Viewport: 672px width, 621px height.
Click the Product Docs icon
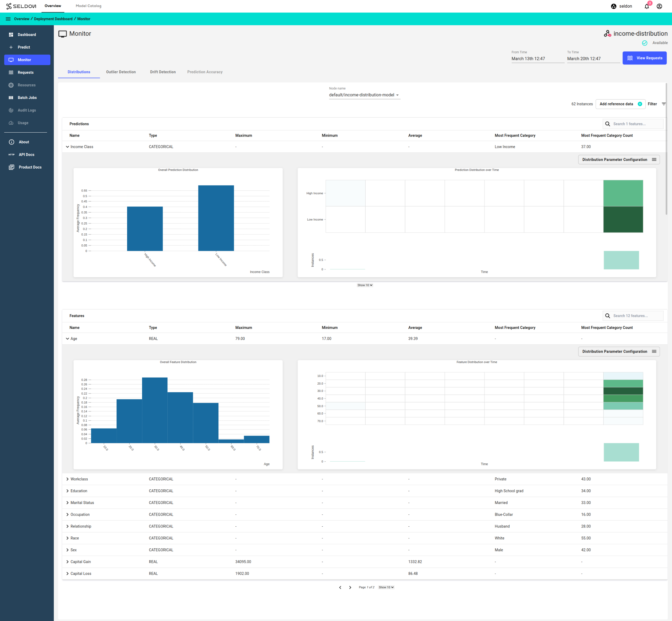click(x=11, y=167)
